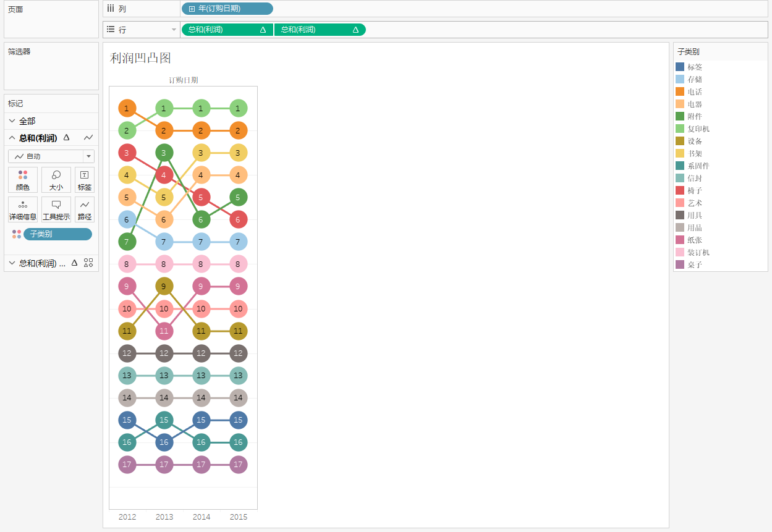Image resolution: width=772 pixels, height=532 pixels.
Task: Select the orange rank 1 circle in 2012
Action: tap(127, 108)
